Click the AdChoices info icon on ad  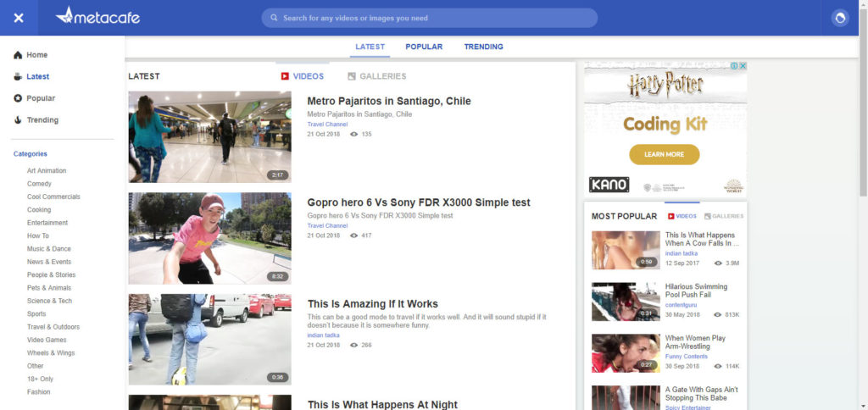734,66
